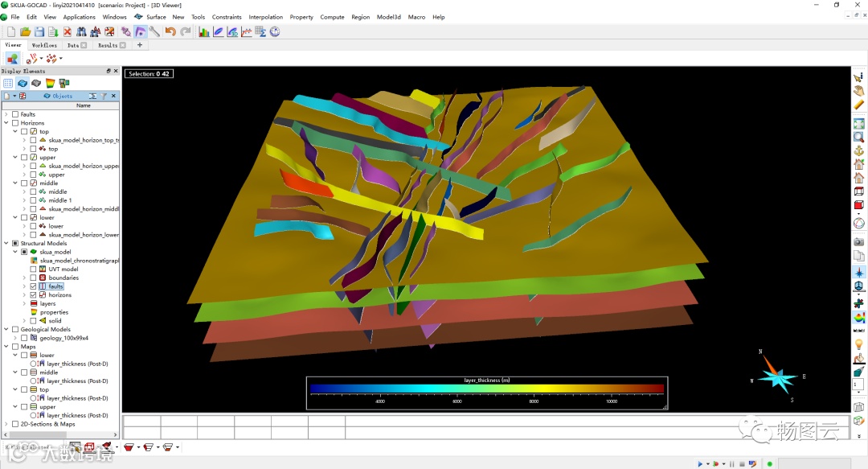The height and width of the screenshot is (469, 868).
Task: Undo the last action
Action: point(170,31)
